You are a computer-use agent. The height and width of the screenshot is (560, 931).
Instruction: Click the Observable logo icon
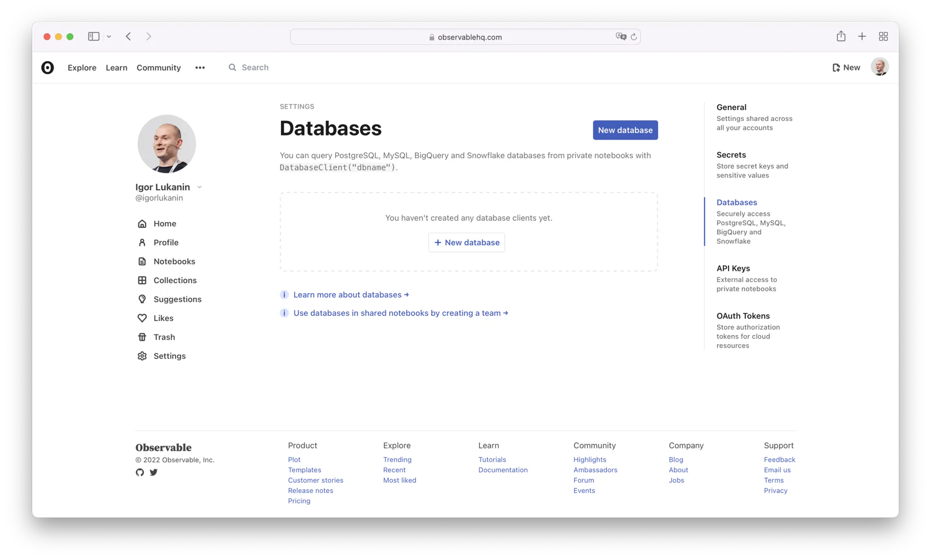point(48,67)
